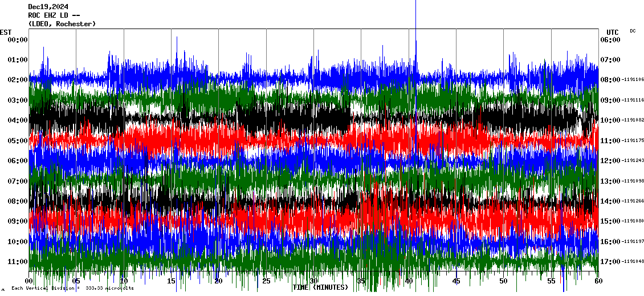Click the vertical division scale note
This screenshot has width=644, height=296.
tap(72, 289)
